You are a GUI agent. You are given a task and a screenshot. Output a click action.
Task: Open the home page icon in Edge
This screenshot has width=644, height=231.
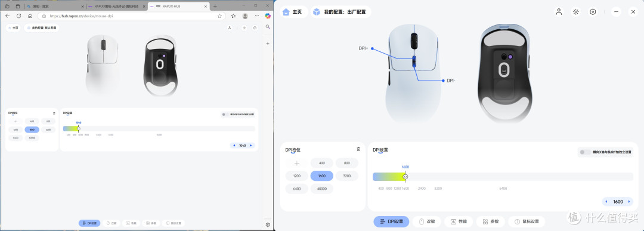(30, 16)
